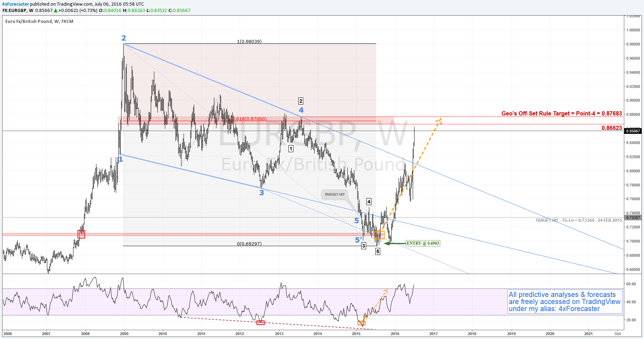This screenshot has width=644, height=339.
Task: Click the FX:EURGBP, W symbol header
Action: click(18, 11)
